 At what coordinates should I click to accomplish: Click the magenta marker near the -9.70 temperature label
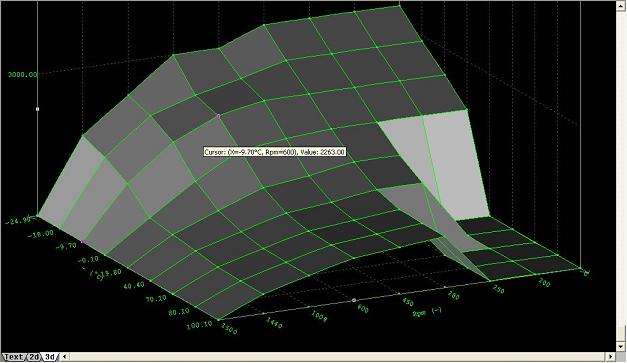click(83, 241)
